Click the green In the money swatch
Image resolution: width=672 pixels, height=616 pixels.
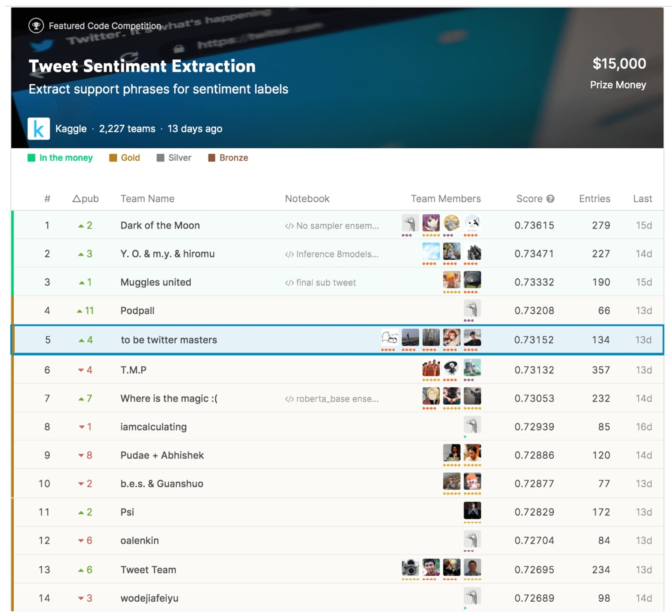(x=31, y=158)
